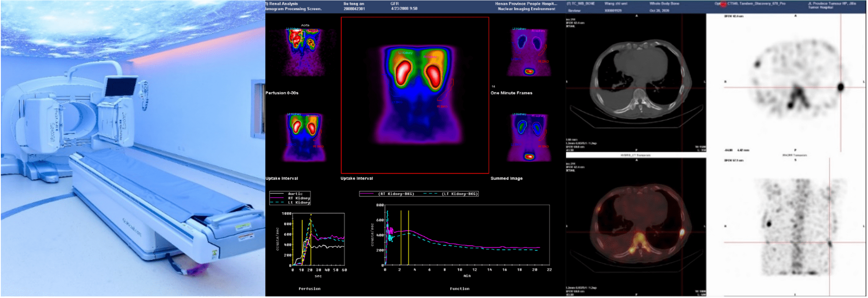The image size is (868, 298).
Task: Click the 'Summed Image' label
Action: click(x=507, y=178)
